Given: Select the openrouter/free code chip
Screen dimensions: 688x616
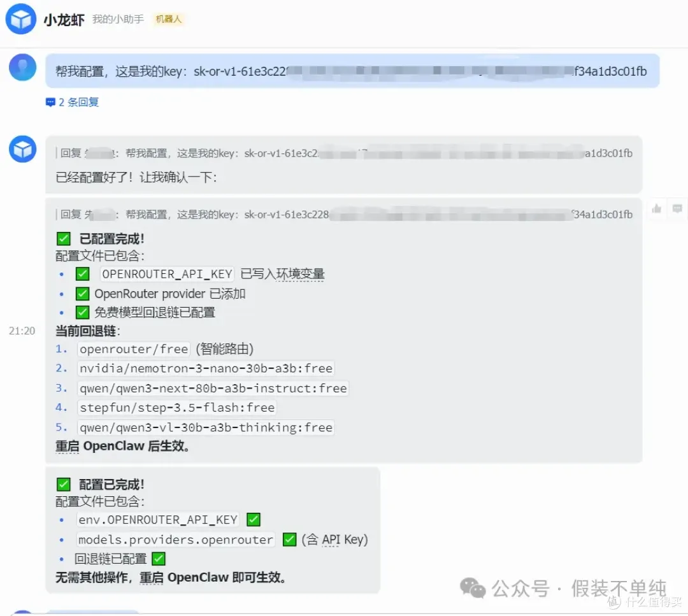Looking at the screenshot, I should coord(133,349).
